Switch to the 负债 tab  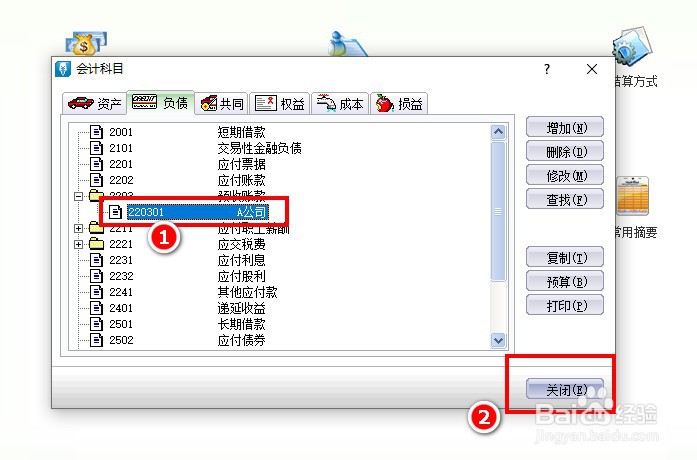[160, 103]
